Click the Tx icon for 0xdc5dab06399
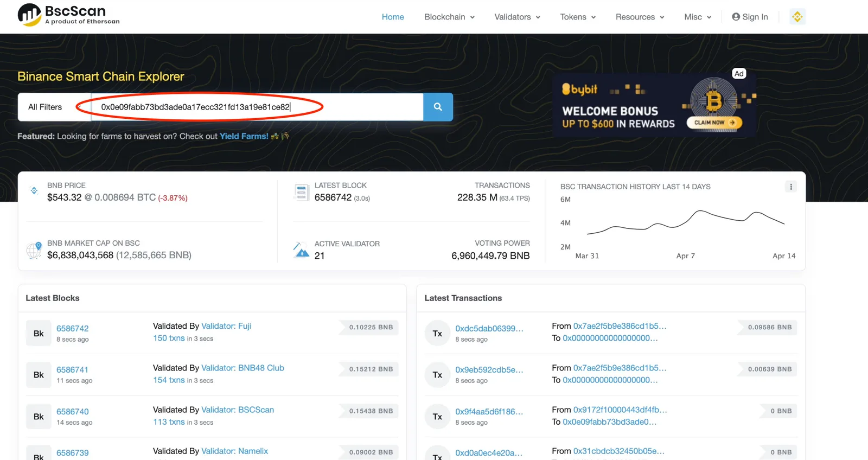The height and width of the screenshot is (460, 868). 437,333
